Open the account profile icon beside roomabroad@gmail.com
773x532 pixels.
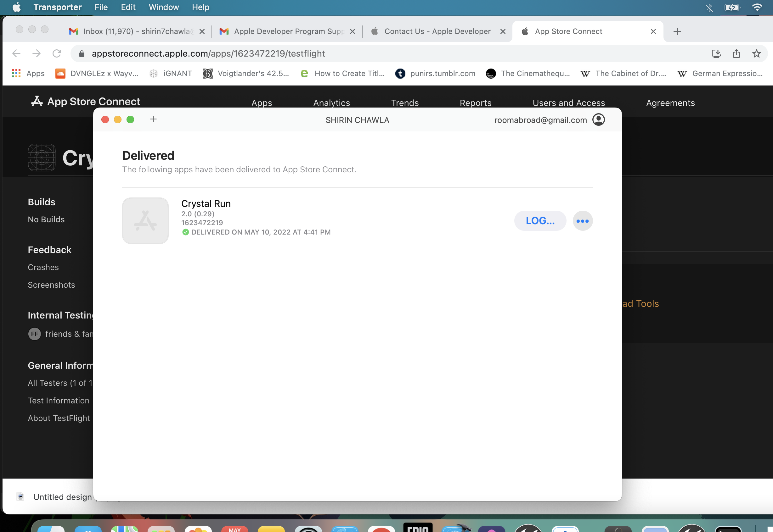coord(598,120)
